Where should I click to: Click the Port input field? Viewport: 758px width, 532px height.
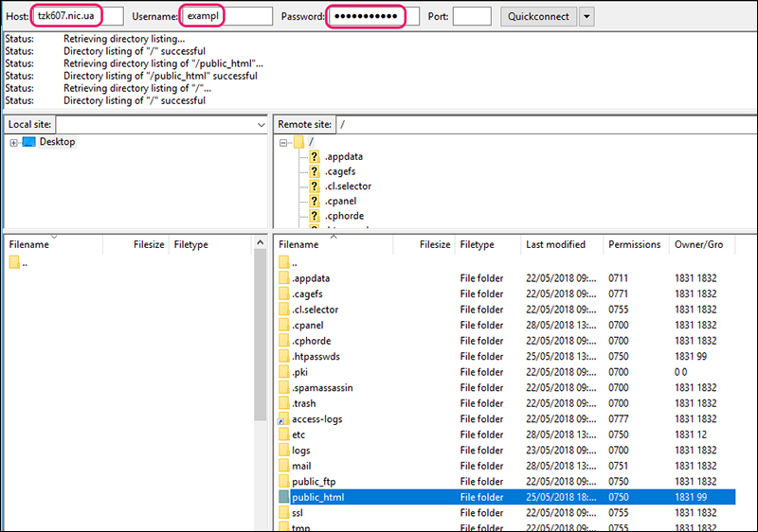[x=472, y=17]
